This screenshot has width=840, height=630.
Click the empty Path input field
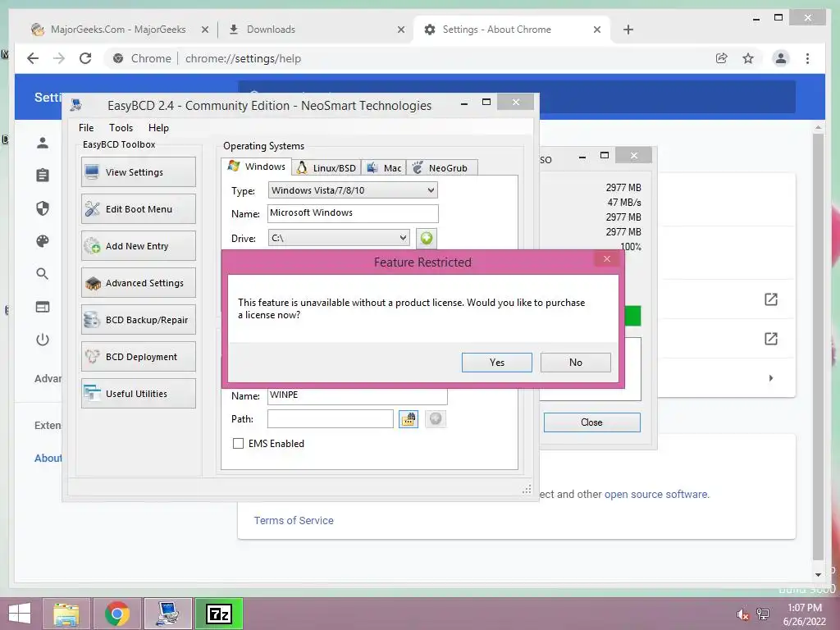[330, 419]
